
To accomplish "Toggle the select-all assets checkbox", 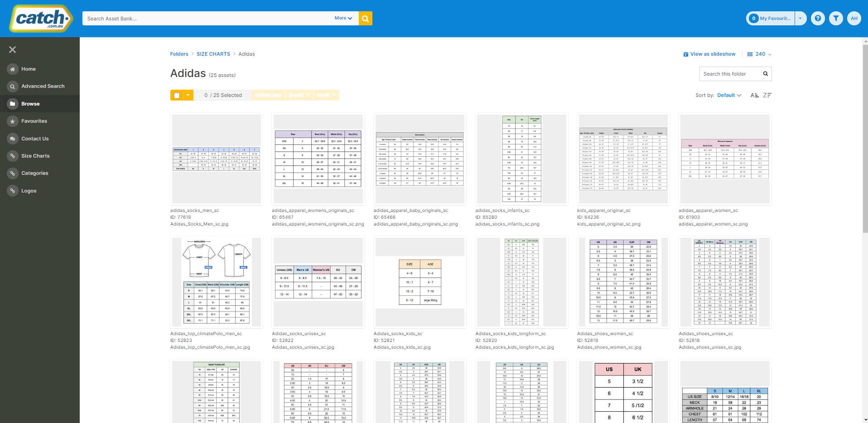I will [x=177, y=95].
